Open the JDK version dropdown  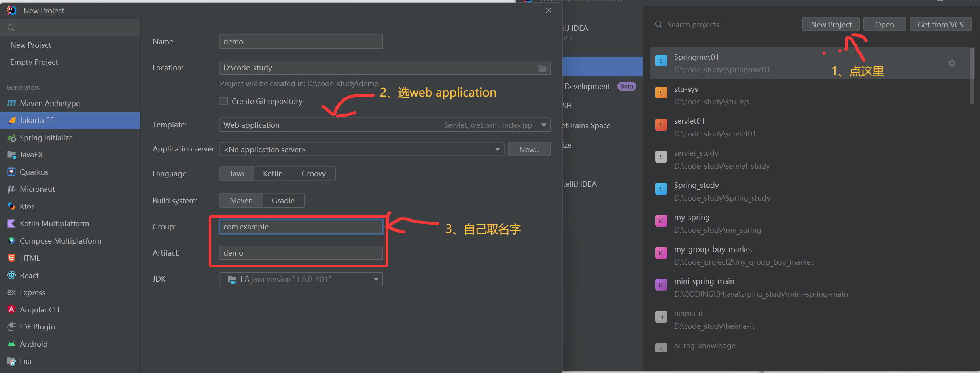(301, 279)
